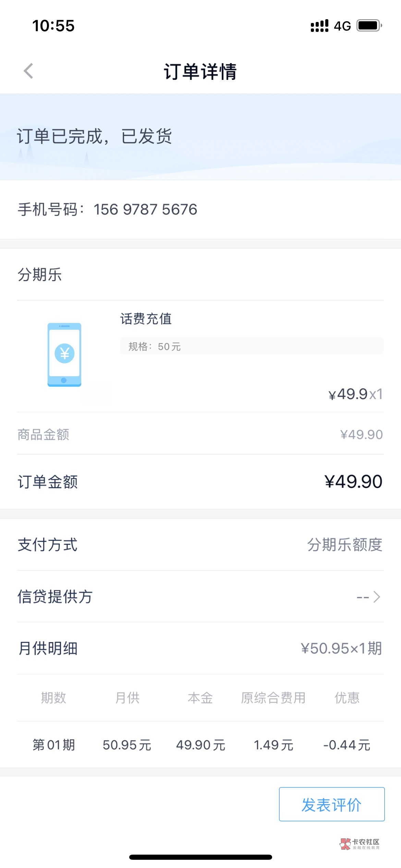The image size is (401, 868).
Task: Tap the battery status icon
Action: tap(369, 26)
